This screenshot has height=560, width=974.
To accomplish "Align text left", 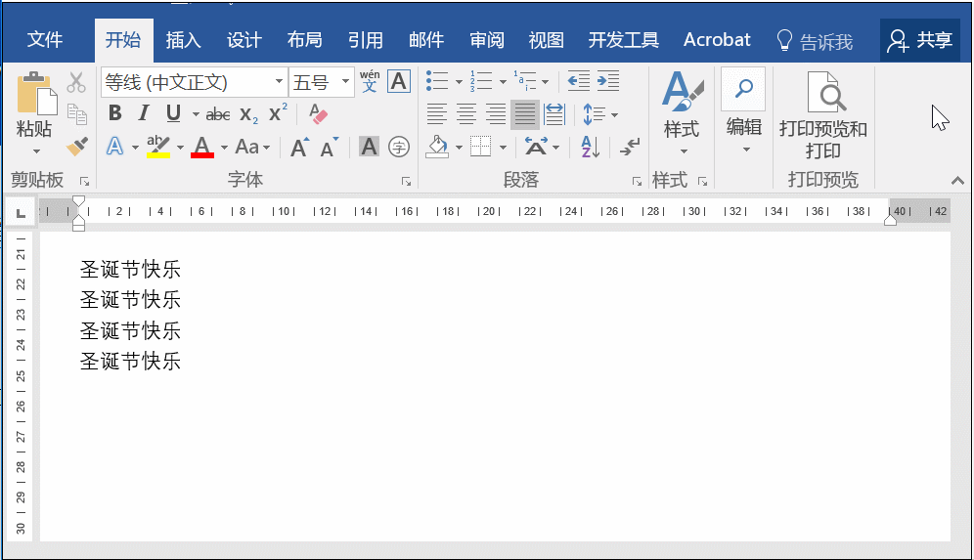I will tap(437, 114).
